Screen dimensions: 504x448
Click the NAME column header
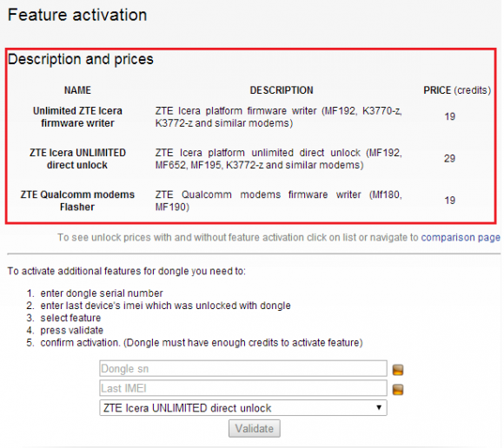[77, 90]
